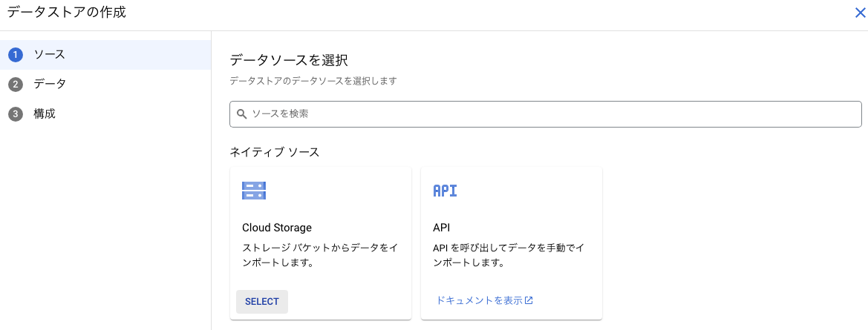Open the 構成 step
The height and width of the screenshot is (330, 868).
105,114
